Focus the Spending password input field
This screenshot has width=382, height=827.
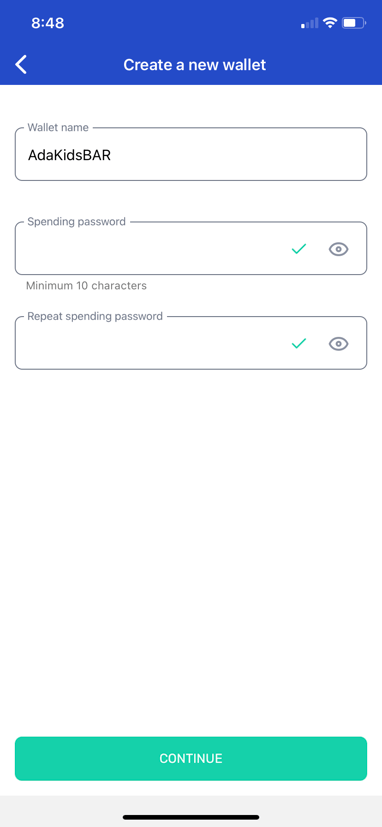191,248
